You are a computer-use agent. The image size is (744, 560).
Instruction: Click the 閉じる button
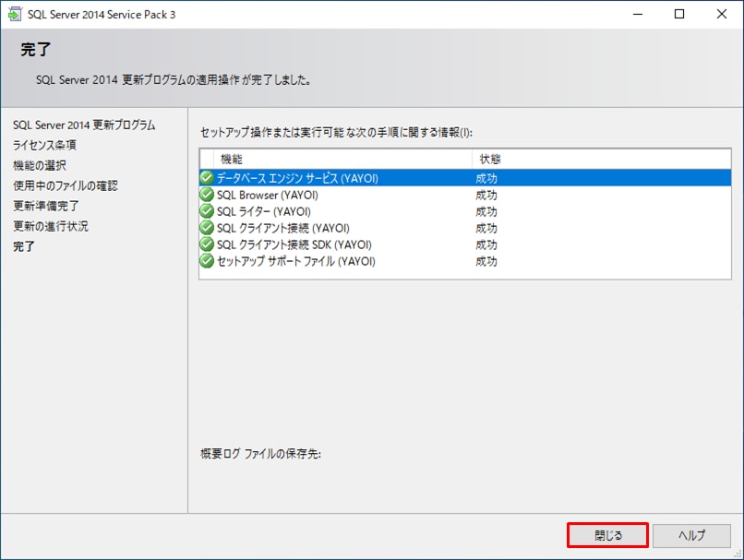coord(607,535)
